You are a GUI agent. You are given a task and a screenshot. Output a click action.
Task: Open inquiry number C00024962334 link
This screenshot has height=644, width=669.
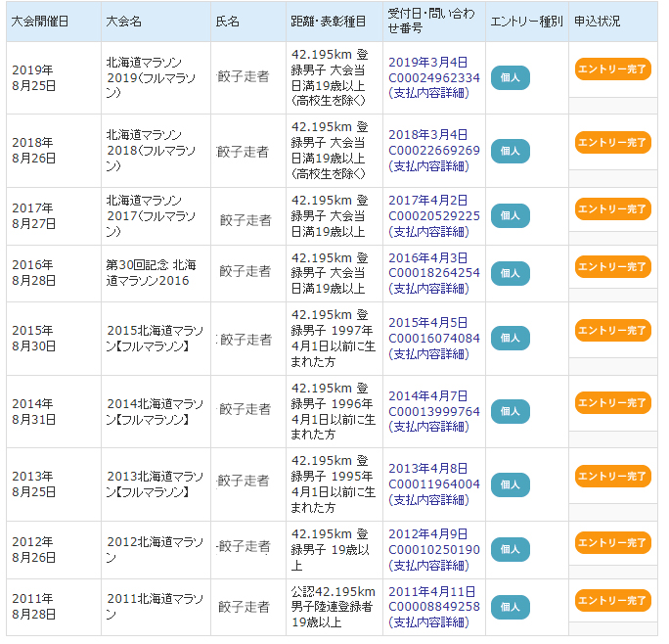(434, 77)
